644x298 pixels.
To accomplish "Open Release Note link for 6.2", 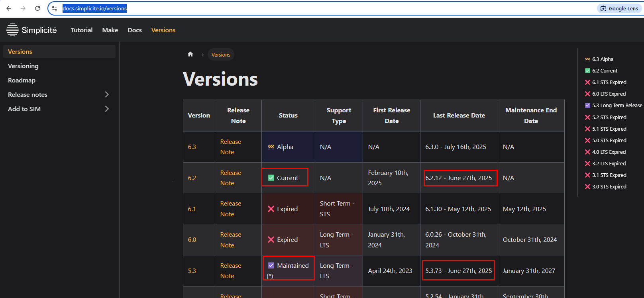I will tap(231, 178).
